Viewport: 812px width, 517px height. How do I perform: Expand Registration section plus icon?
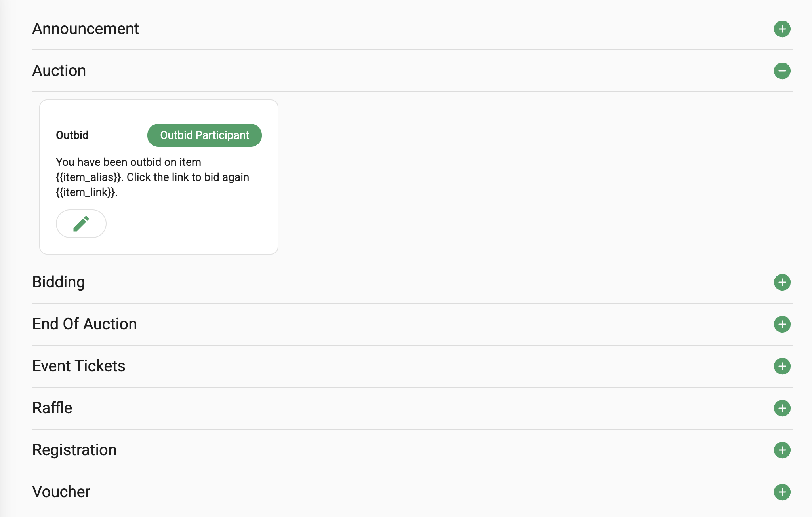tap(782, 450)
